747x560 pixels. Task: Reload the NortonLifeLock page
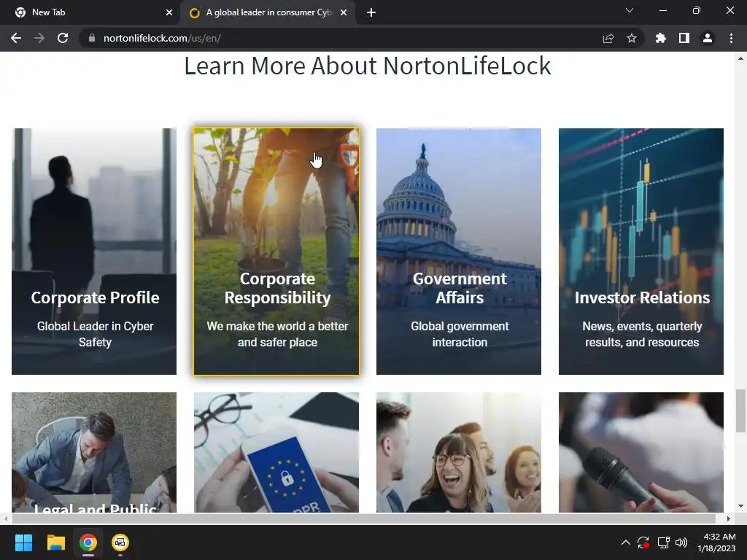pos(63,38)
